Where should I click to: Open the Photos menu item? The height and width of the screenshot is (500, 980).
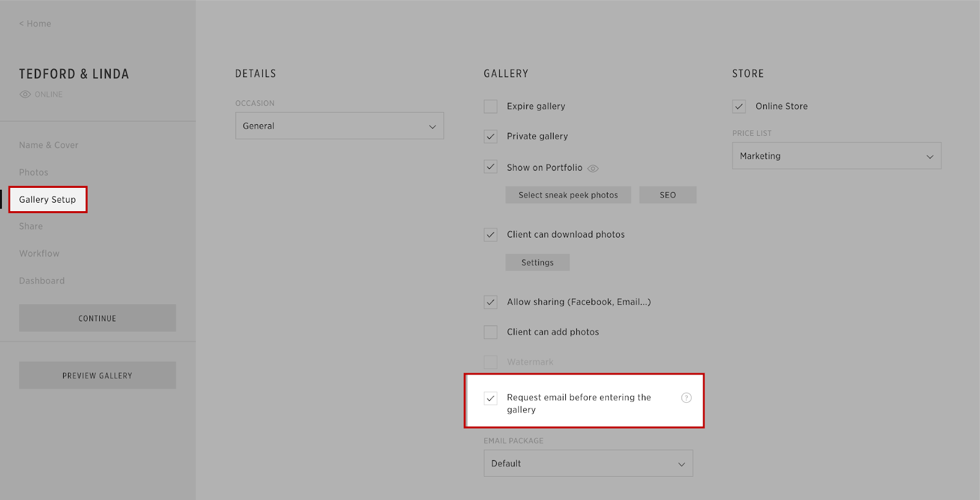point(34,173)
